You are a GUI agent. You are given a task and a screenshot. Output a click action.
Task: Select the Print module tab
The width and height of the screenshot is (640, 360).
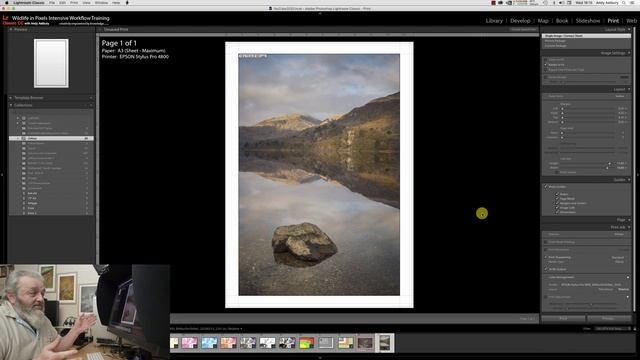(613, 21)
